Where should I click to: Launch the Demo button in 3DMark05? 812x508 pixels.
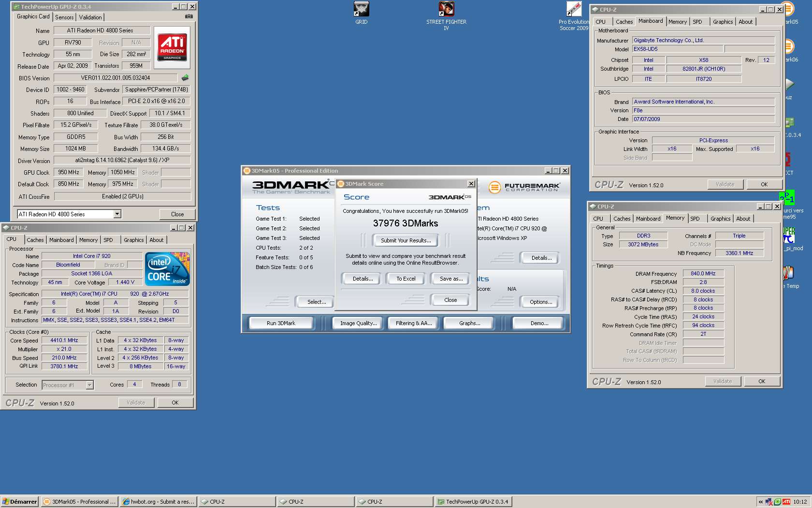pyautogui.click(x=539, y=323)
